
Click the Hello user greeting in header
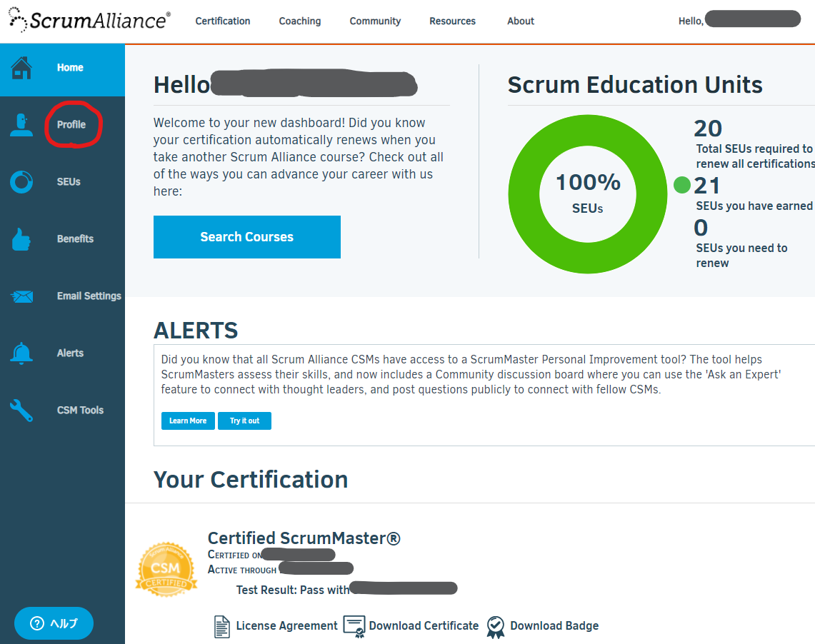(x=739, y=20)
